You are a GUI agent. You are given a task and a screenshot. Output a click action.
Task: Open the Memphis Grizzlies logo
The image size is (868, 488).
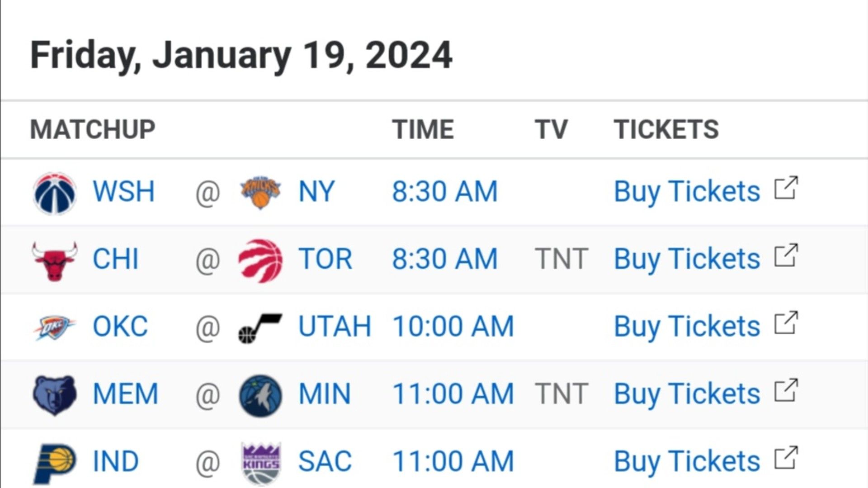(x=55, y=395)
